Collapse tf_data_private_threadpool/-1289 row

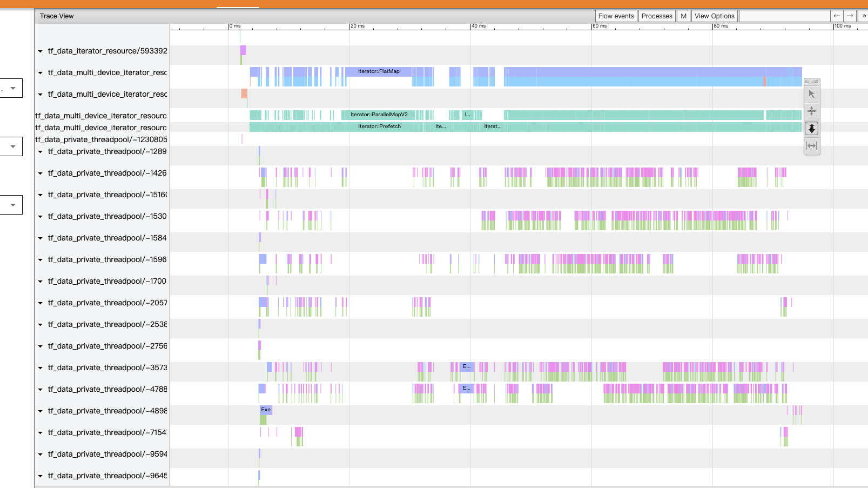click(41, 152)
